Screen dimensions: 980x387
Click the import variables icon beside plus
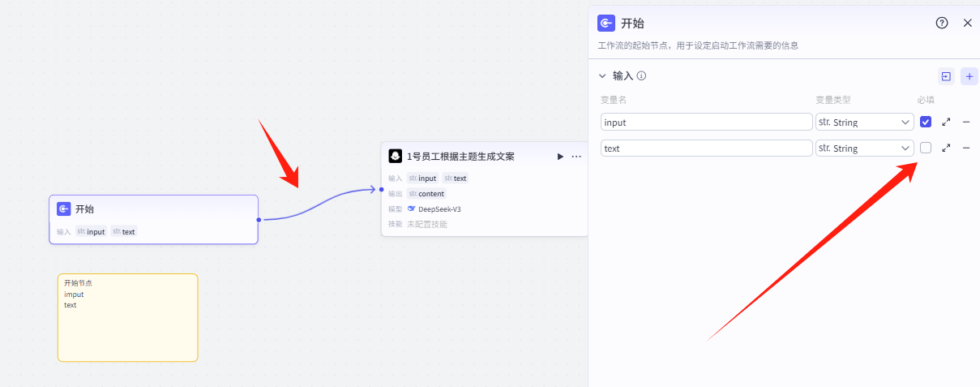point(946,76)
